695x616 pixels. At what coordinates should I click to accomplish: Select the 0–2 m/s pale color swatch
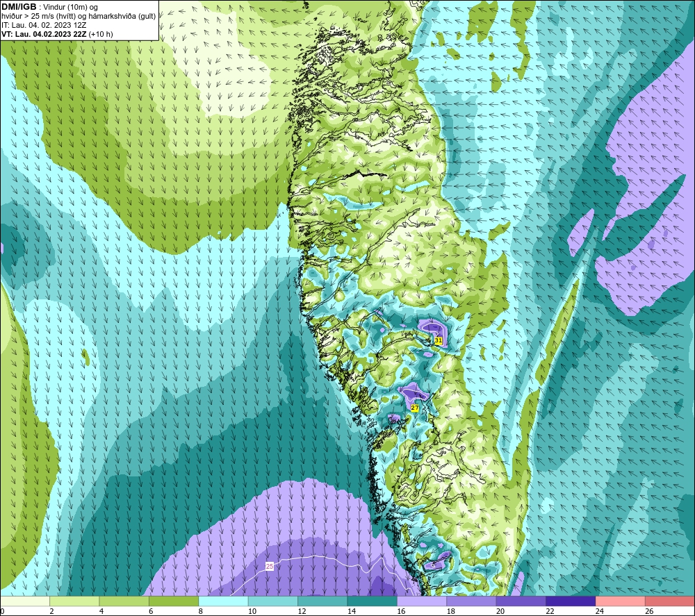(25, 601)
